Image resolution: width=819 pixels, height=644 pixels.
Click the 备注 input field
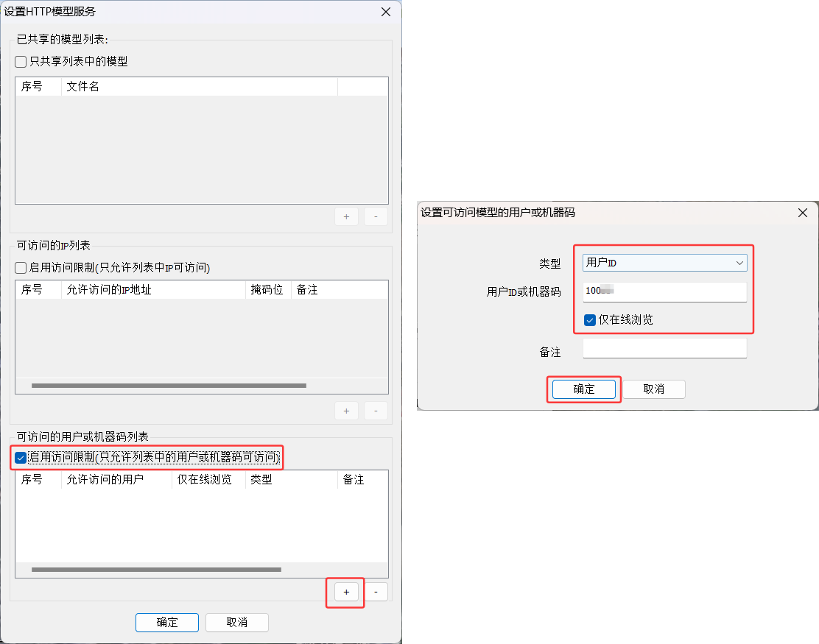664,347
